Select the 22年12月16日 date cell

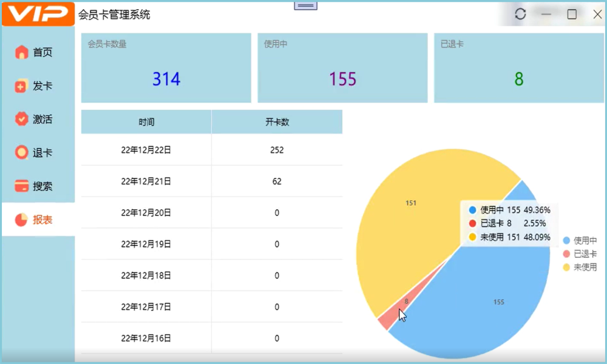tap(146, 338)
